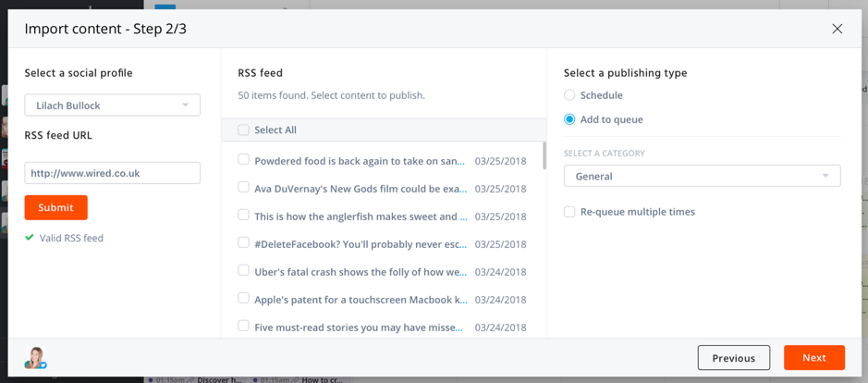Go back with the Previous button
Viewport: 868px width, 383px height.
[x=733, y=358]
